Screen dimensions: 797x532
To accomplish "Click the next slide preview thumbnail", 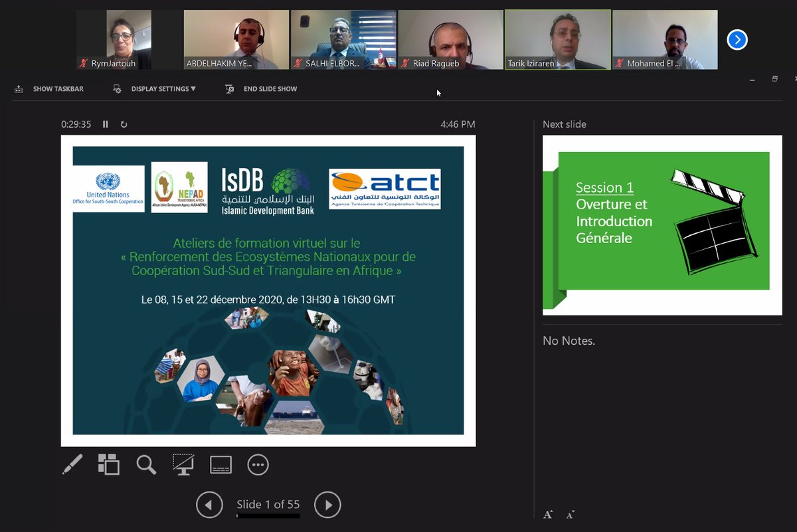I will (662, 225).
